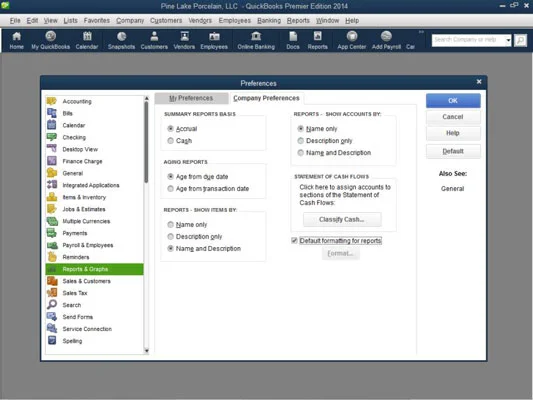533x400 pixels.
Task: Select Bills preferences category
Action: coord(94,113)
